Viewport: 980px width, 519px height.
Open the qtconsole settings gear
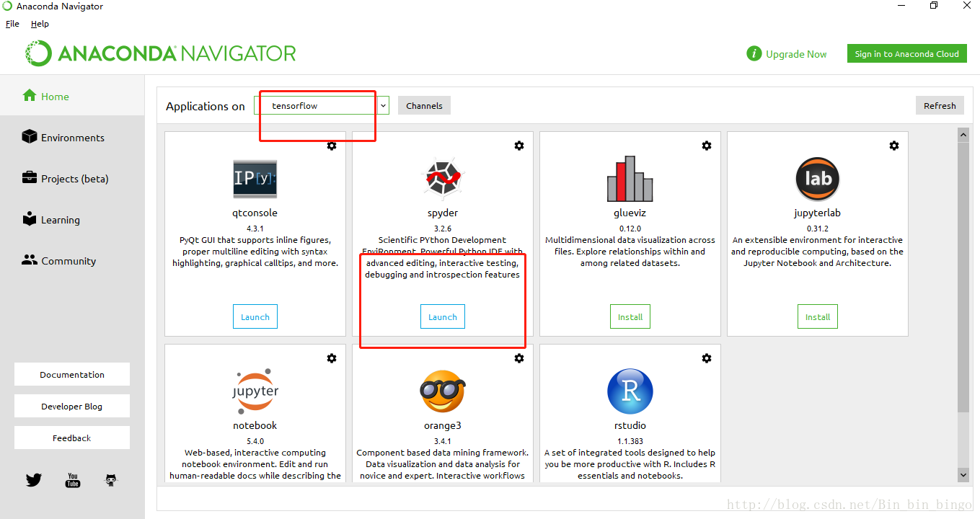(332, 146)
